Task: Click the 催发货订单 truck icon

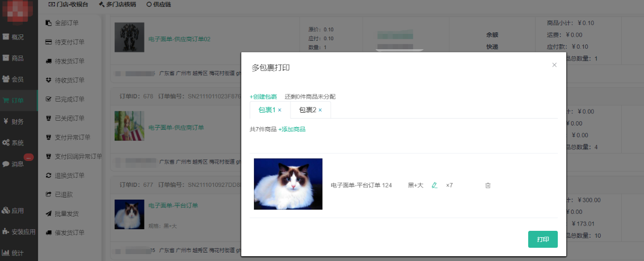Action: (49, 232)
